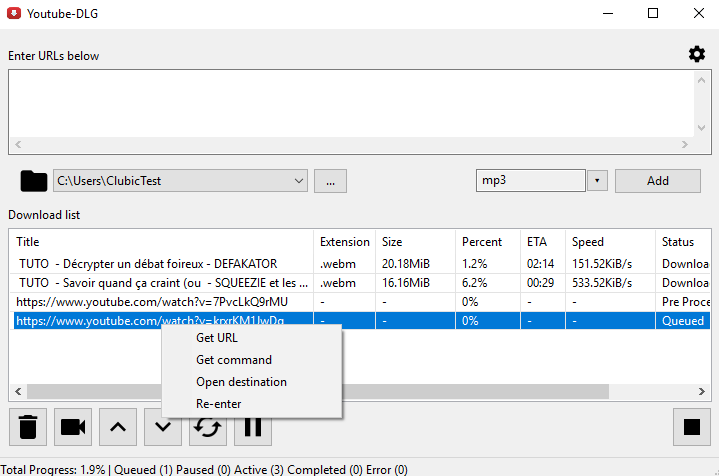
Task: Browse for folder using the '...' button
Action: point(330,181)
